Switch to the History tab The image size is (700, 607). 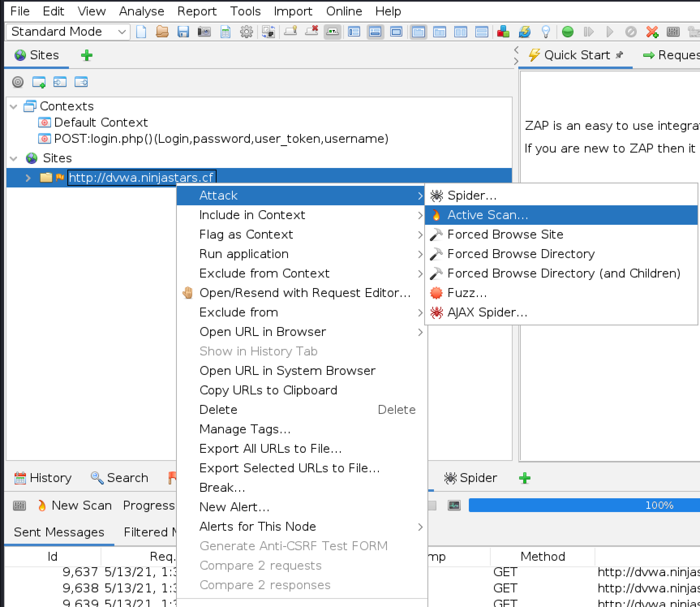tap(43, 478)
